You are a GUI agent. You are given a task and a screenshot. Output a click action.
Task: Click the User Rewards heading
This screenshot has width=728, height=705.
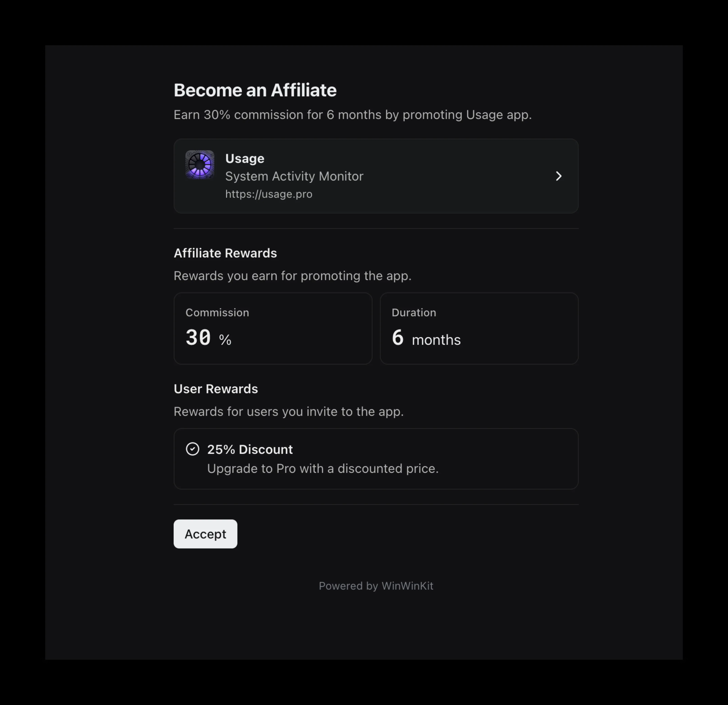click(x=215, y=389)
